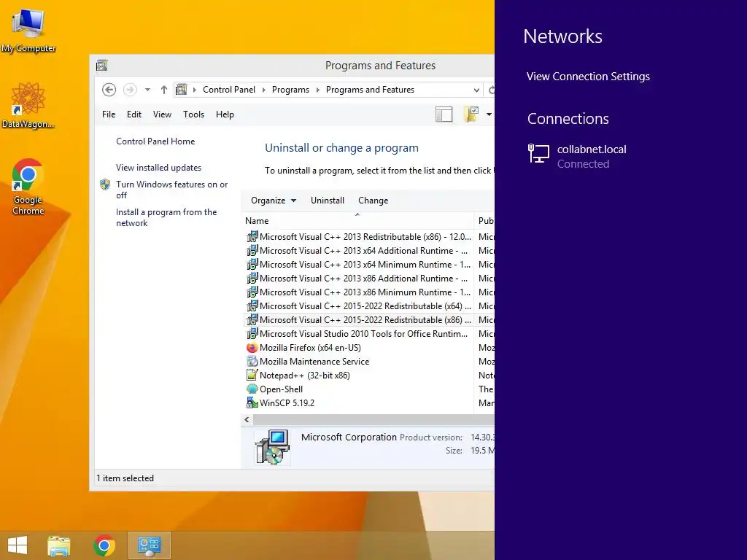Click the Mozilla Maintenance Service icon

pyautogui.click(x=252, y=362)
